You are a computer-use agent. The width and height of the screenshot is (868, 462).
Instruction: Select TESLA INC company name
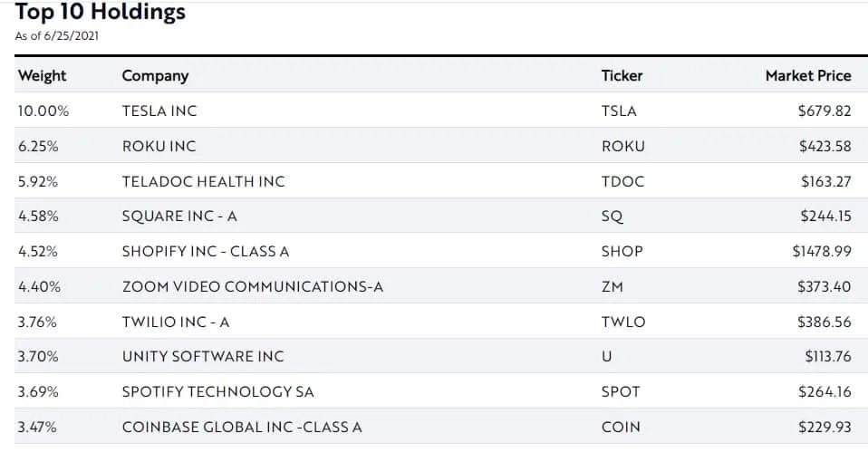[x=159, y=111]
